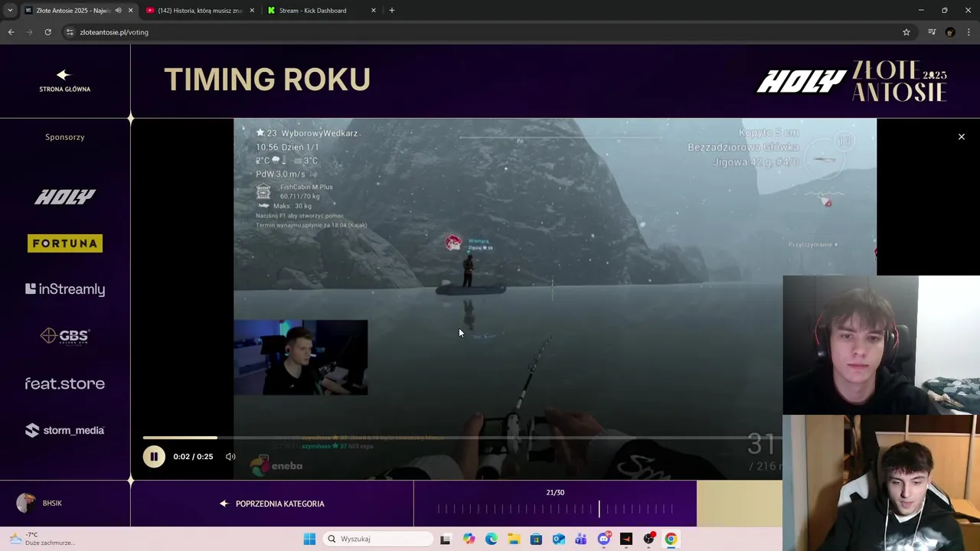The height and width of the screenshot is (551, 980).
Task: Bookmark this page with the star
Action: tap(906, 32)
